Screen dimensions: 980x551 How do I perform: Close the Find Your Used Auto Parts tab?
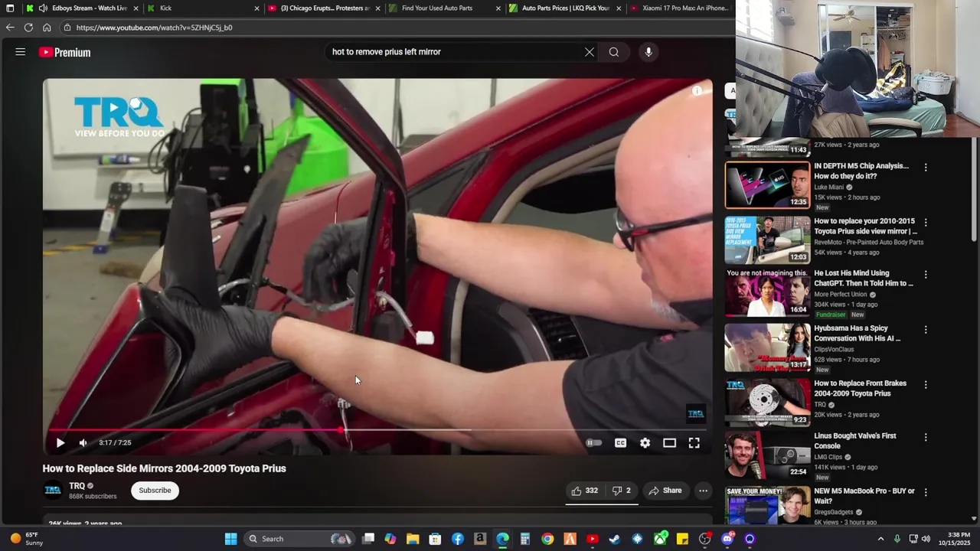(498, 8)
